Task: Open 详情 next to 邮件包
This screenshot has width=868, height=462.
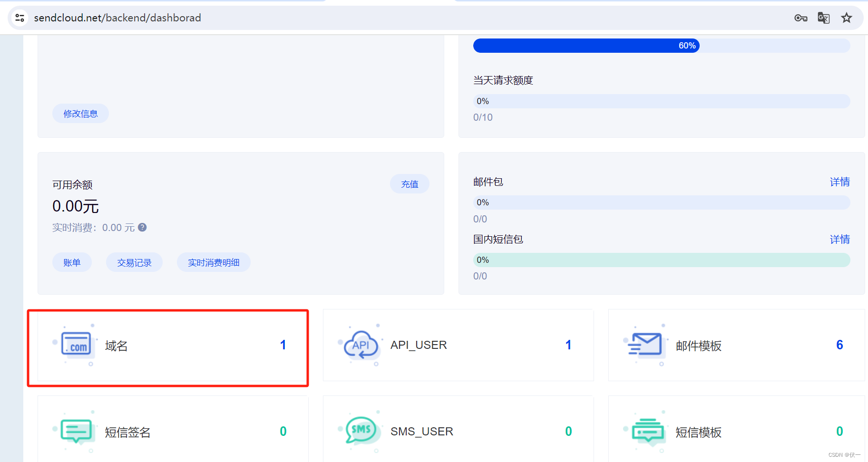Action: 839,182
